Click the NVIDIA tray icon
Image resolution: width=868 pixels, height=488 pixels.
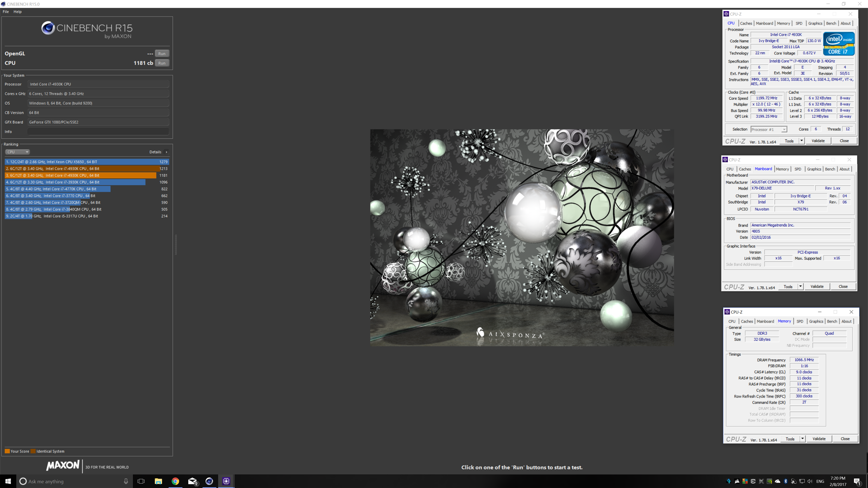pyautogui.click(x=770, y=481)
